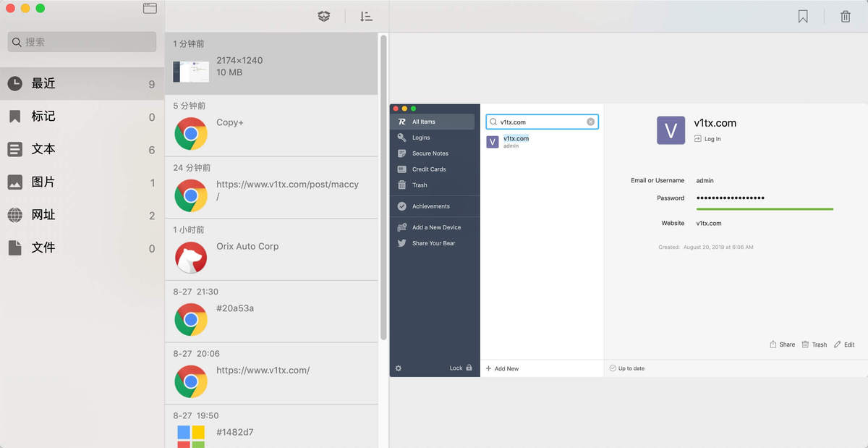Select the Copy+ clip
Viewport: 868px width, 448px height.
271,126
